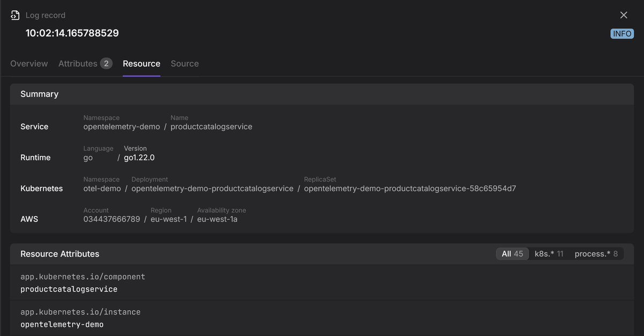The height and width of the screenshot is (336, 644).
Task: Click ReplicaSet value ending 58c65954d7
Action: point(410,188)
